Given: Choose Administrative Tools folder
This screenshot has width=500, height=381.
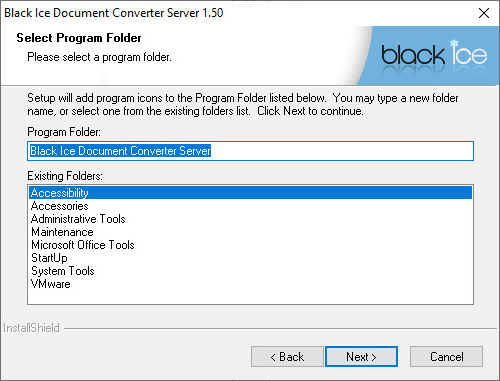Looking at the screenshot, I should tap(78, 219).
